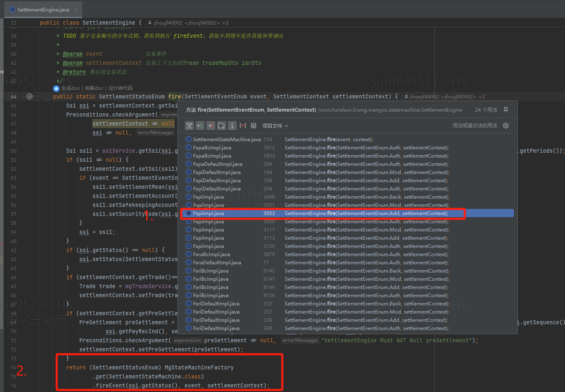Select the SettlementEngine.java editor tab

click(43, 9)
